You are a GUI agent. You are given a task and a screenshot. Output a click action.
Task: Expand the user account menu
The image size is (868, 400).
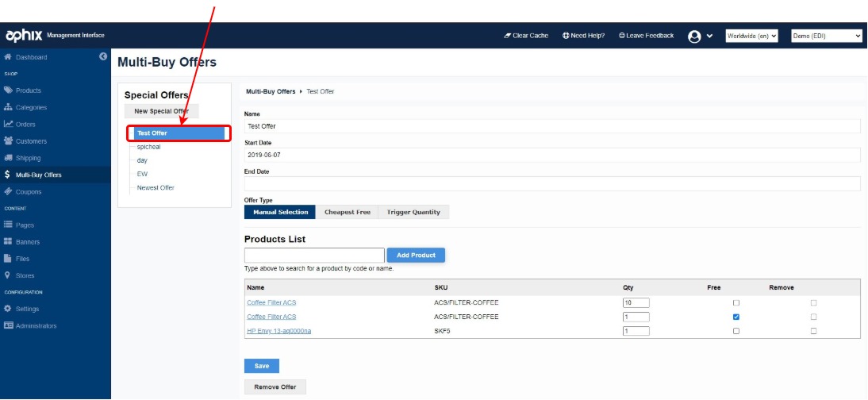(701, 36)
